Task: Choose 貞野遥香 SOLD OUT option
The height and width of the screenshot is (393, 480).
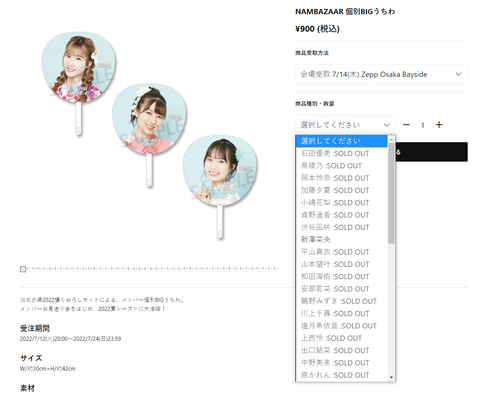Action: [342, 215]
